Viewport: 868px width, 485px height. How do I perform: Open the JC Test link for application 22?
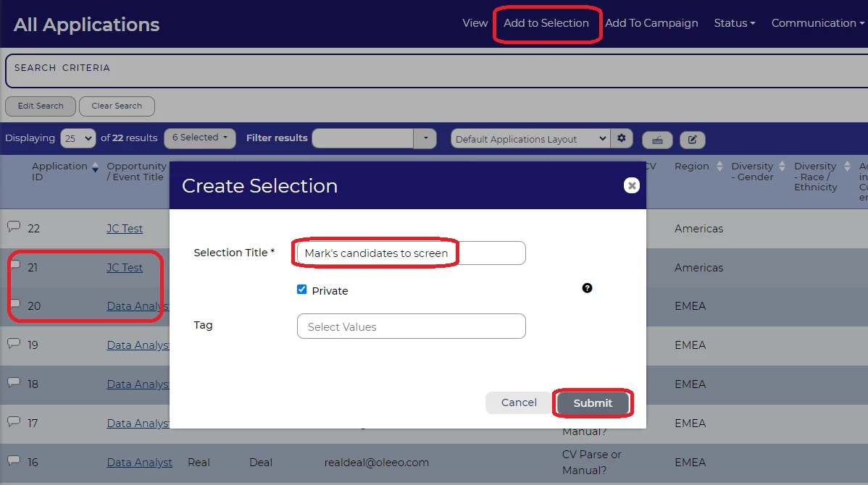125,229
